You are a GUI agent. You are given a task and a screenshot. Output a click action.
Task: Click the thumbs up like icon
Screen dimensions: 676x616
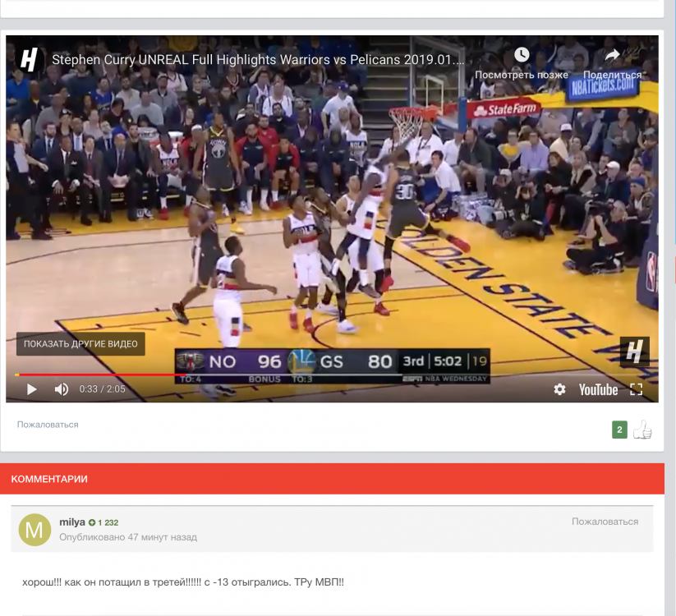tap(642, 430)
